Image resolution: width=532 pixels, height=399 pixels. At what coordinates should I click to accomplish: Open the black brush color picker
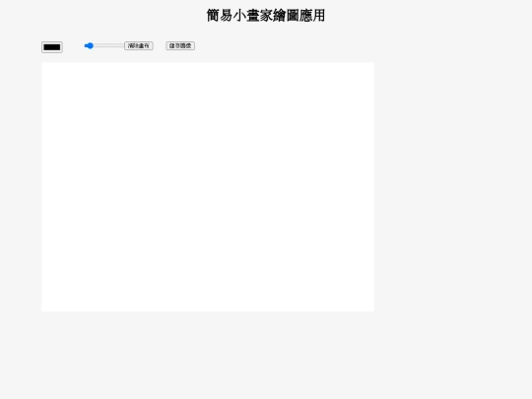click(x=52, y=47)
